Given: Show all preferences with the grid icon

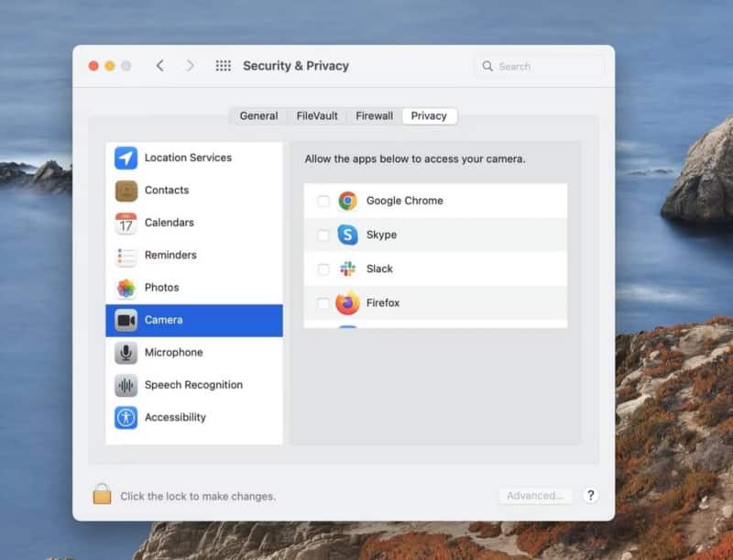Looking at the screenshot, I should [x=223, y=66].
